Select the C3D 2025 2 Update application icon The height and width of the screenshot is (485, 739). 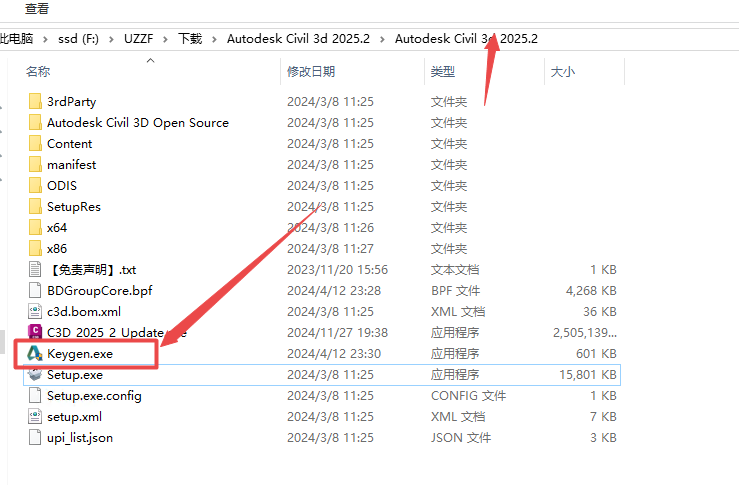tap(35, 333)
